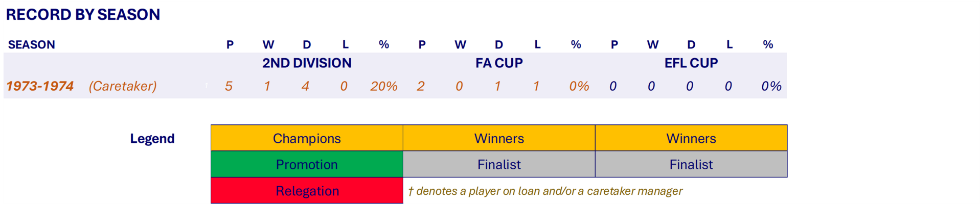Click the red Relegation legend swatch
The image size is (980, 204).
click(x=307, y=191)
